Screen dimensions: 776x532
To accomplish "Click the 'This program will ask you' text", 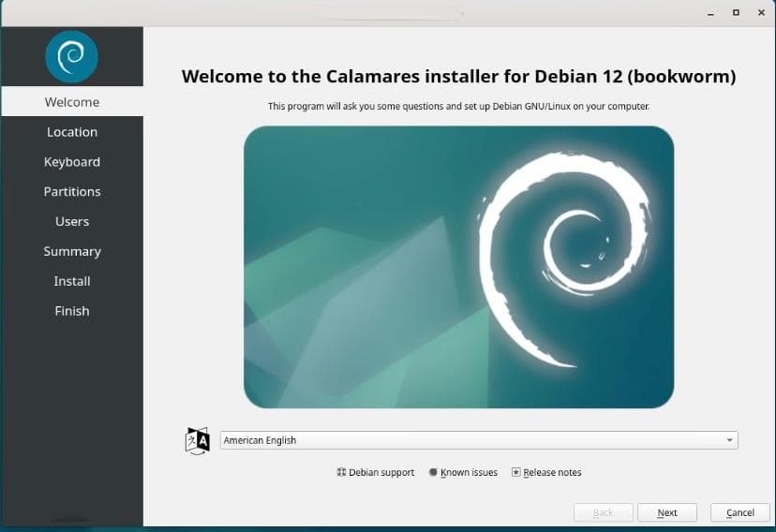I will pyautogui.click(x=458, y=106).
